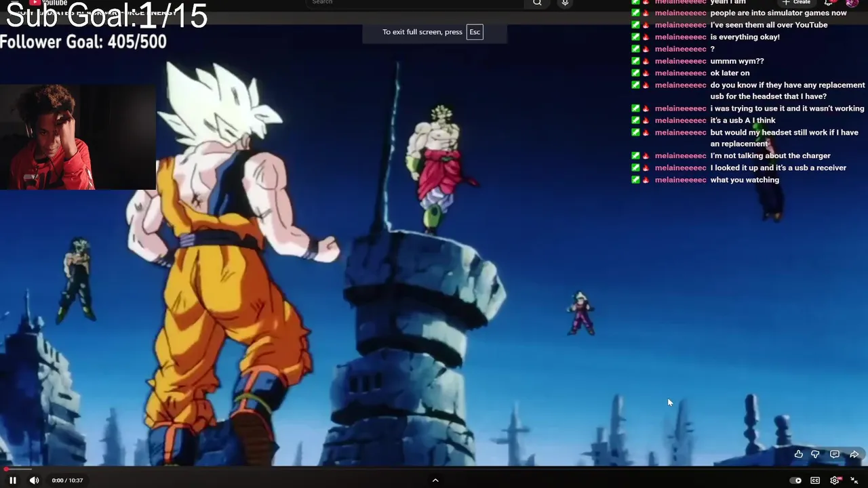This screenshot has width=868, height=488.
Task: Expand the more-videos chevron at the bottom center
Action: click(x=435, y=480)
